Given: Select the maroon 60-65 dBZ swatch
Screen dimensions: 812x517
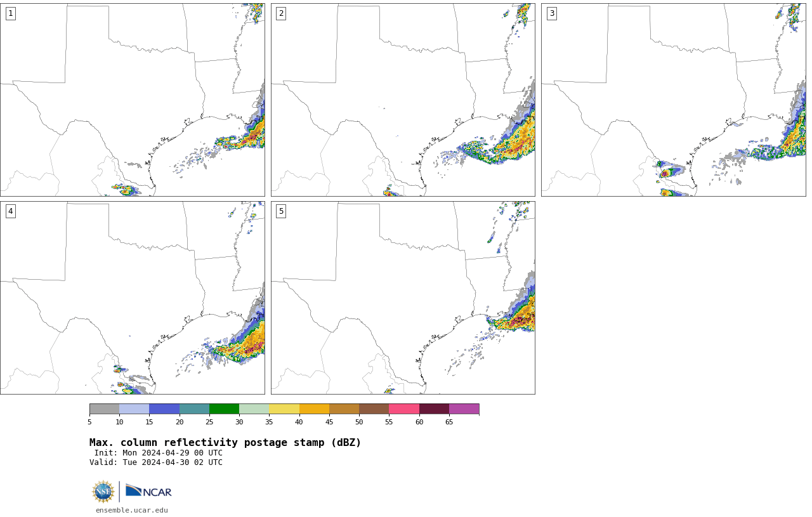Looking at the screenshot, I should click(x=434, y=409).
